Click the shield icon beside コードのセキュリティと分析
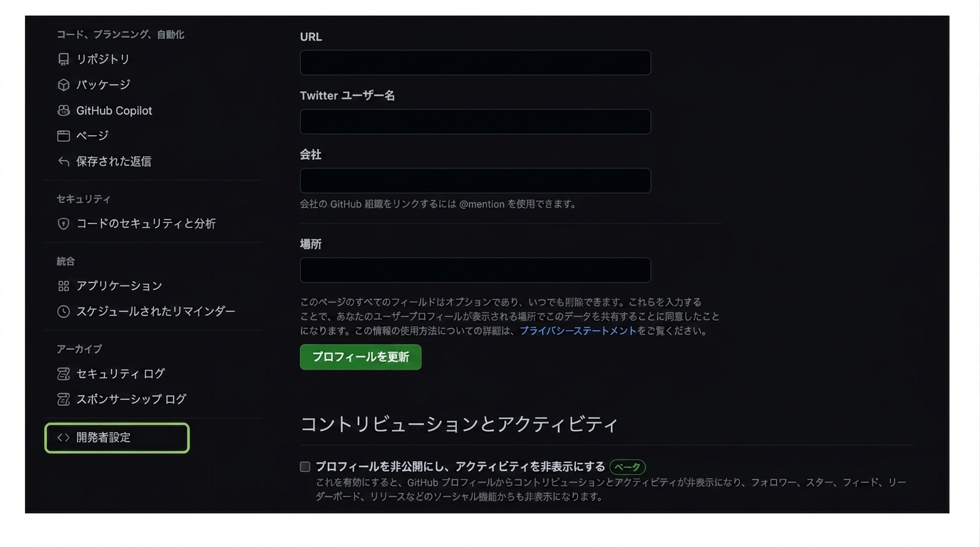980x547 pixels. pos(63,224)
